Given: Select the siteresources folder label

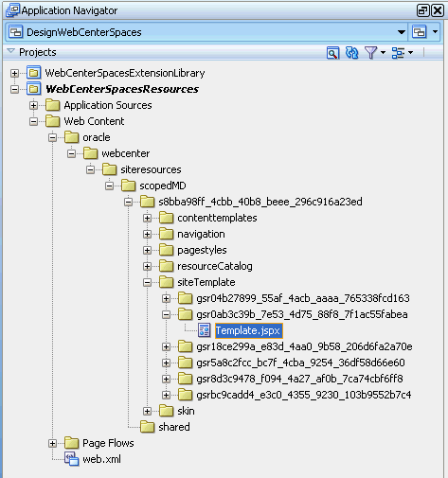Looking at the screenshot, I should pos(151,169).
